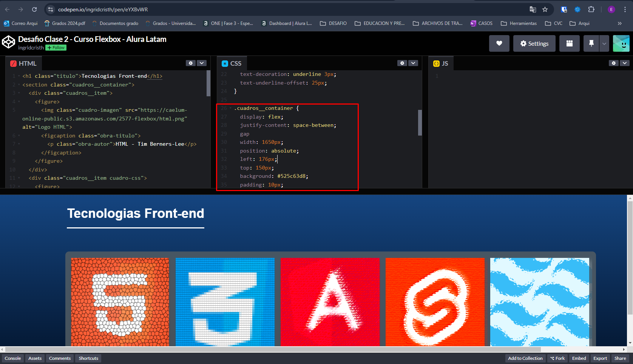The height and width of the screenshot is (364, 633).
Task: Click the Svelte logo thumbnail
Action: click(x=435, y=302)
